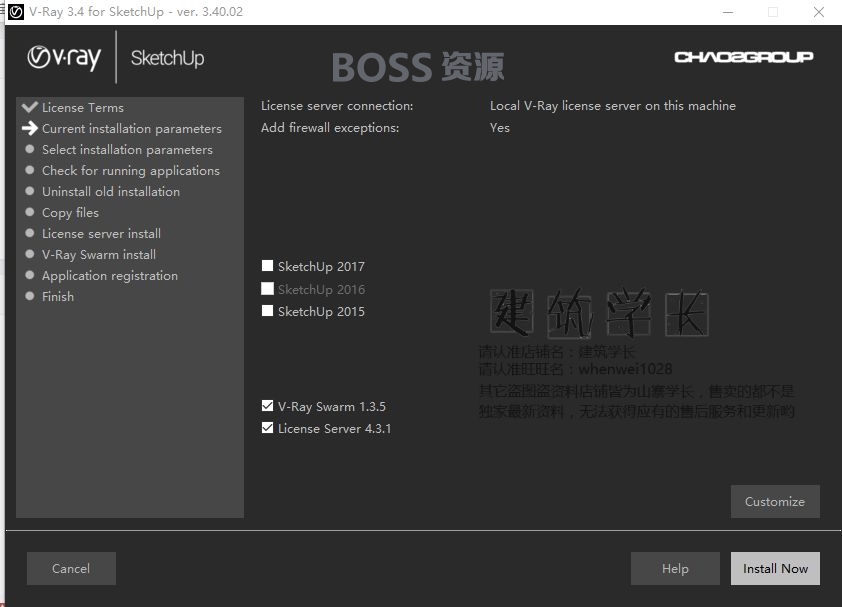Select the Copy files step
842x607 pixels.
[70, 213]
